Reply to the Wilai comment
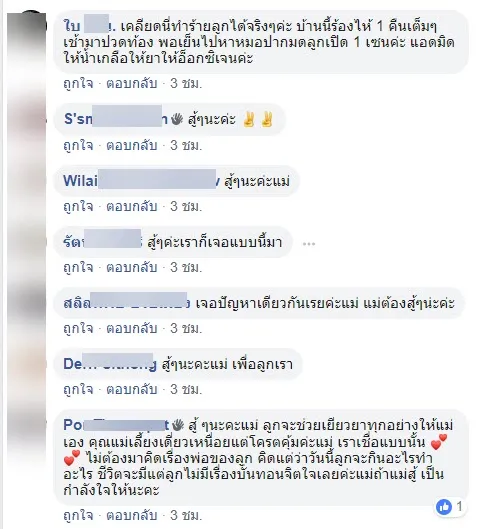Image resolution: width=500 pixels, height=529 pixels. pyautogui.click(x=132, y=206)
